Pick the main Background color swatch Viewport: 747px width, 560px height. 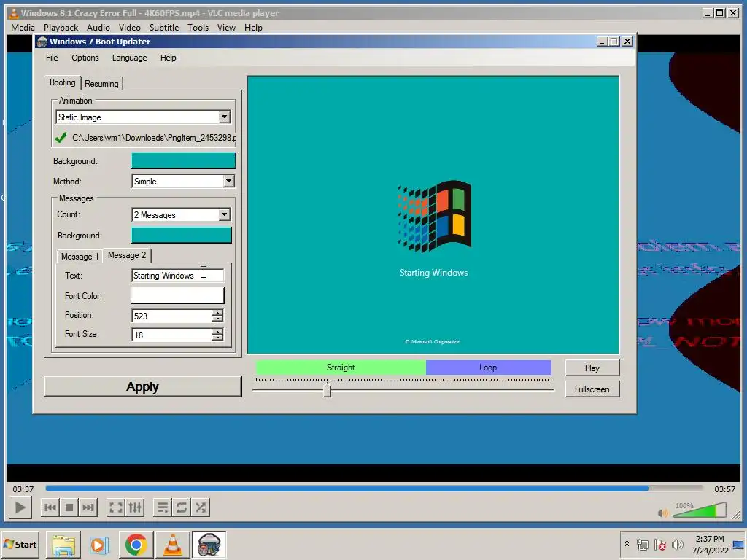[183, 161]
